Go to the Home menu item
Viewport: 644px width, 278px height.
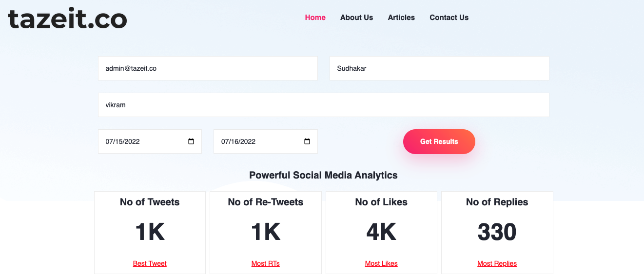pos(315,18)
